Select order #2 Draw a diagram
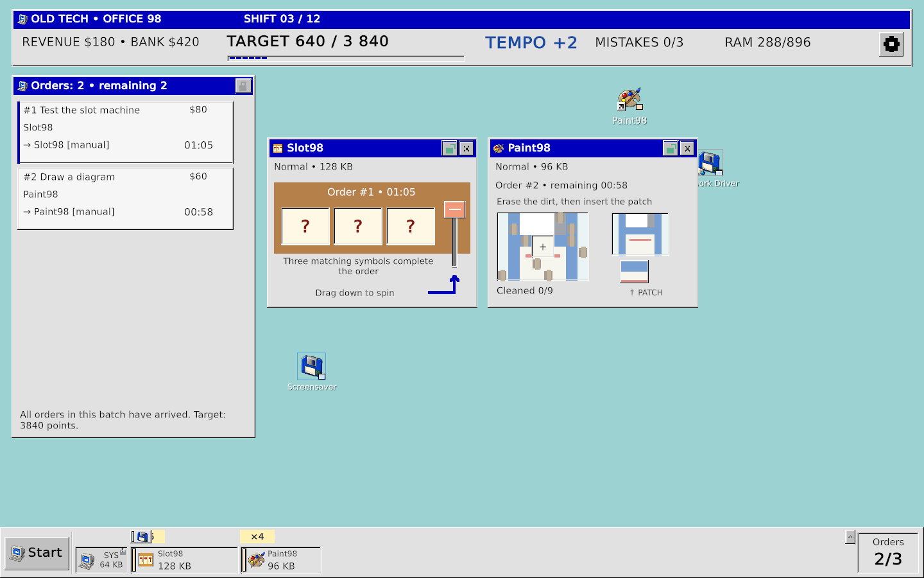Image resolution: width=924 pixels, height=578 pixels. click(x=125, y=198)
